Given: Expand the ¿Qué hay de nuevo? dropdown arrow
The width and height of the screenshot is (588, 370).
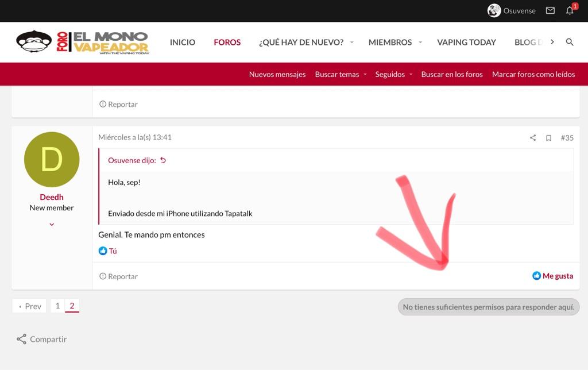Looking at the screenshot, I should (351, 43).
